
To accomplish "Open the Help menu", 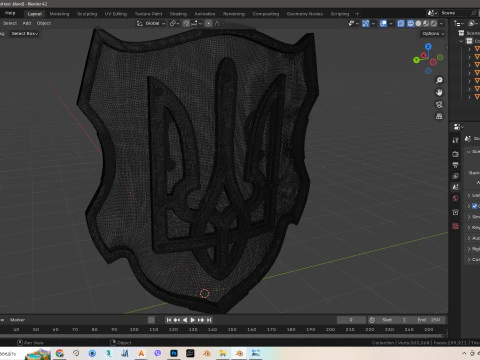I will pos(10,13).
